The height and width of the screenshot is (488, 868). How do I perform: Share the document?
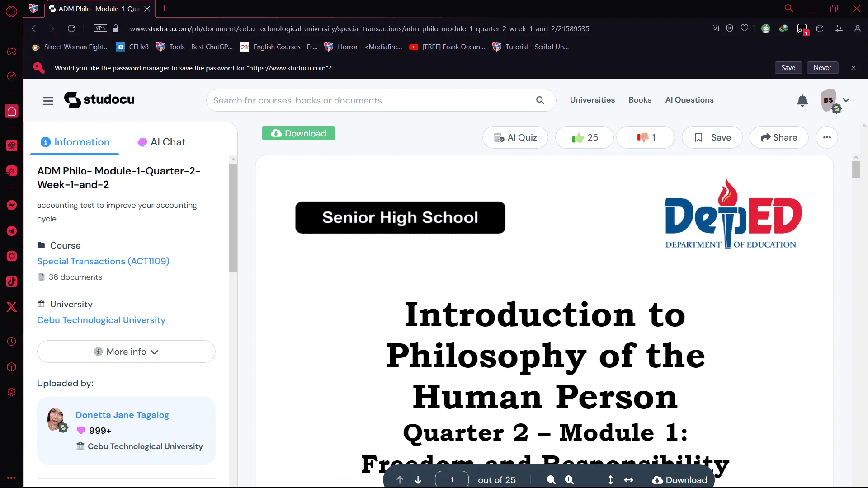pyautogui.click(x=779, y=137)
